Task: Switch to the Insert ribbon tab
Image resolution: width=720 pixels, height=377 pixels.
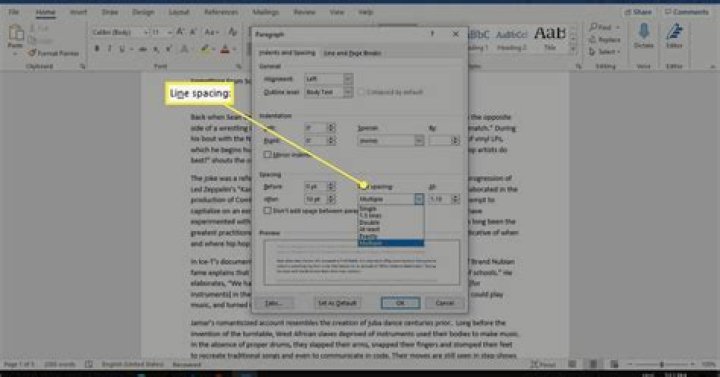Action: (x=78, y=12)
